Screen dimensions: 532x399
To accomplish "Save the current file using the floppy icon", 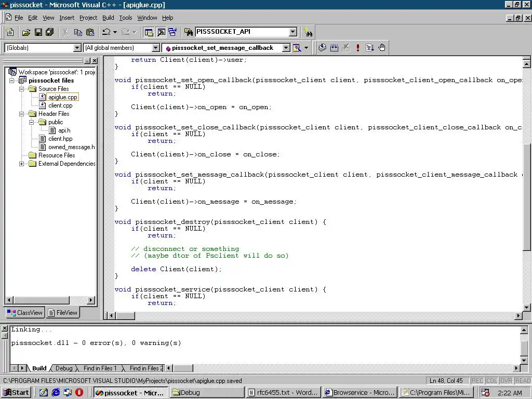I will (38, 32).
